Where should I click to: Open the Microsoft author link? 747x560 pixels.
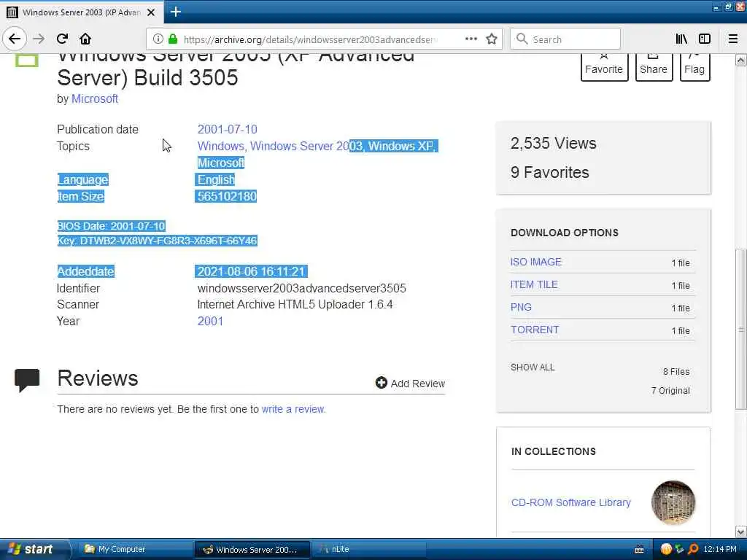[x=94, y=98]
